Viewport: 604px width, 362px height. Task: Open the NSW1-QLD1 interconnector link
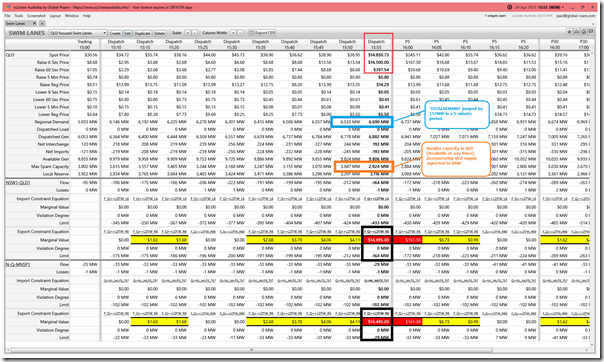point(18,183)
